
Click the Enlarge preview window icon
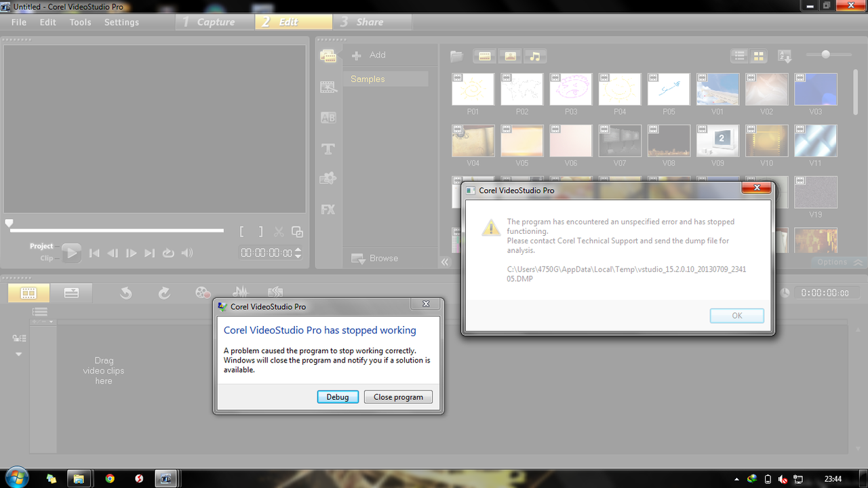click(x=297, y=232)
